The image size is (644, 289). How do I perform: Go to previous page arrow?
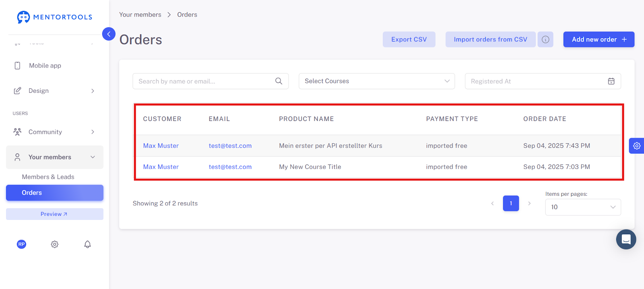pyautogui.click(x=492, y=203)
